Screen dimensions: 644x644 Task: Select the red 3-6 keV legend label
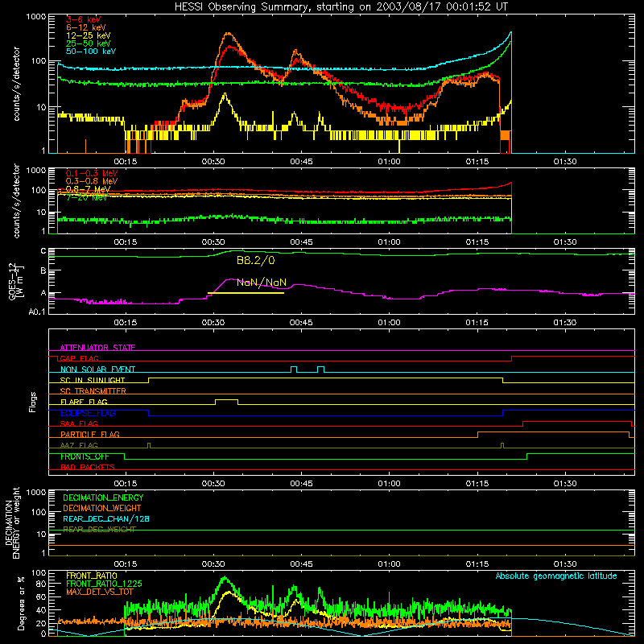(84, 19)
